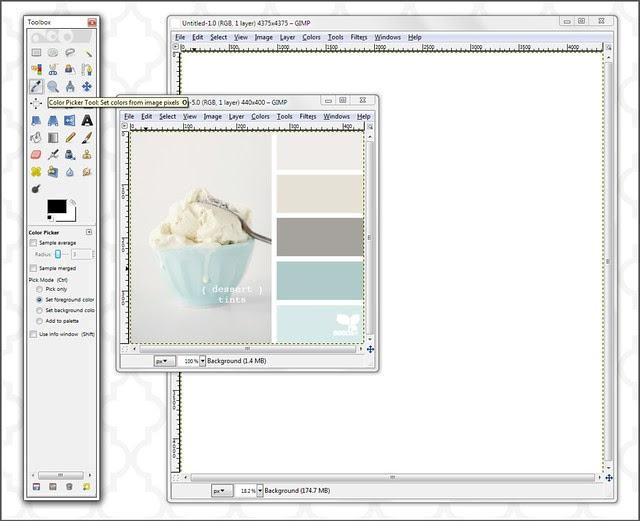
Task: Select the Scissors Select tool
Action: [x=53, y=69]
